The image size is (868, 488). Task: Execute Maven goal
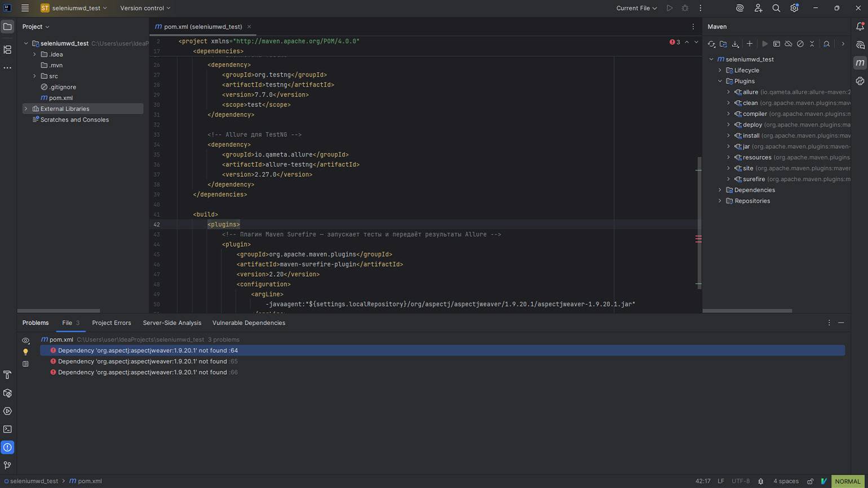coord(776,43)
